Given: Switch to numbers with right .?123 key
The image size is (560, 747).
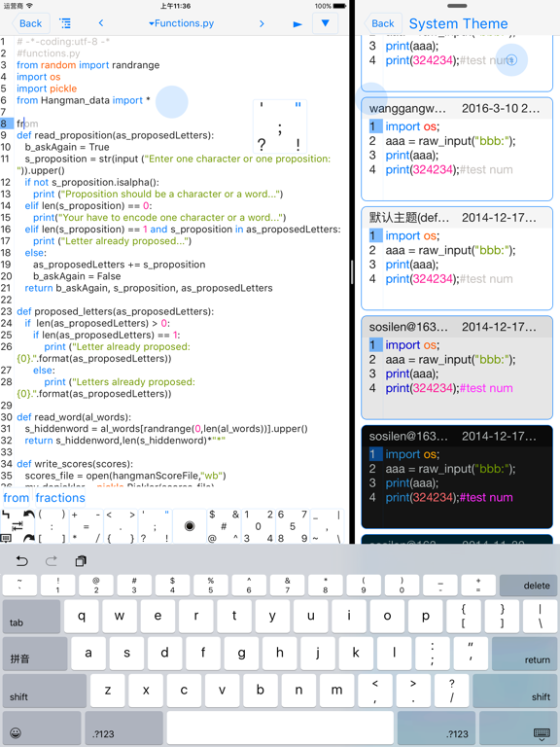Looking at the screenshot, I should (x=437, y=729).
